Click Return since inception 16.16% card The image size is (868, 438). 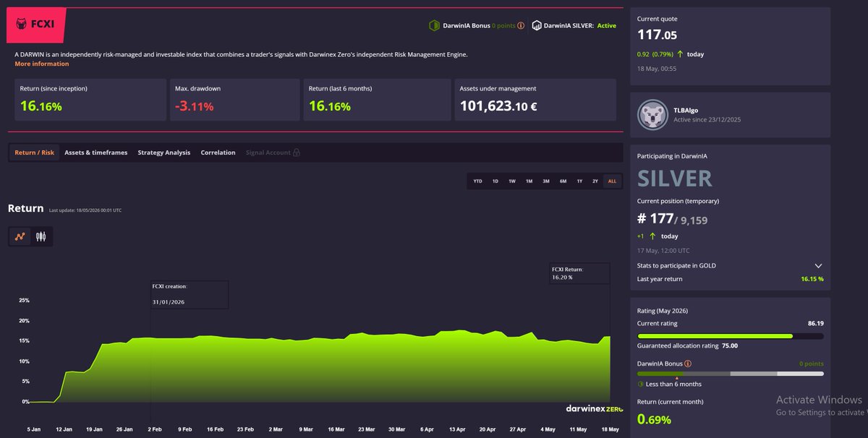[90, 100]
